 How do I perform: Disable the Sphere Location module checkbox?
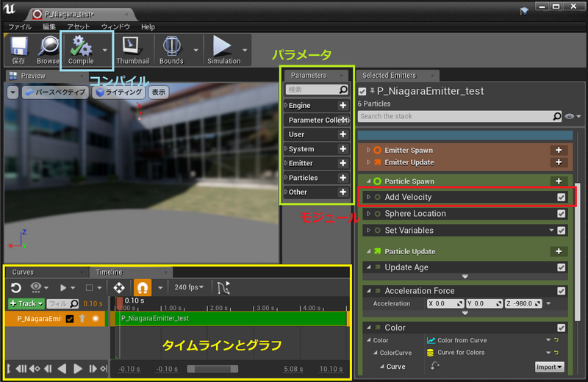(562, 214)
